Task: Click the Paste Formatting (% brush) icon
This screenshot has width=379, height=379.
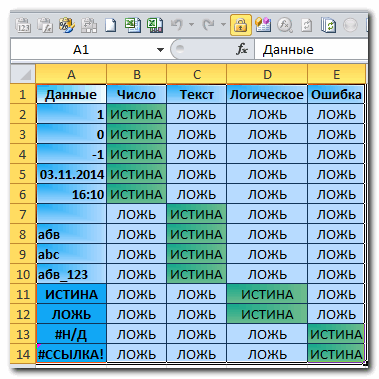Action: click(67, 25)
